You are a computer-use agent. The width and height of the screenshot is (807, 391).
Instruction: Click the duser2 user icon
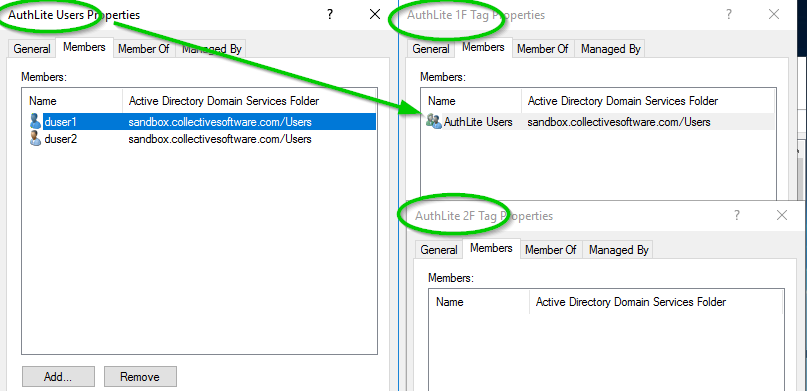pos(35,139)
